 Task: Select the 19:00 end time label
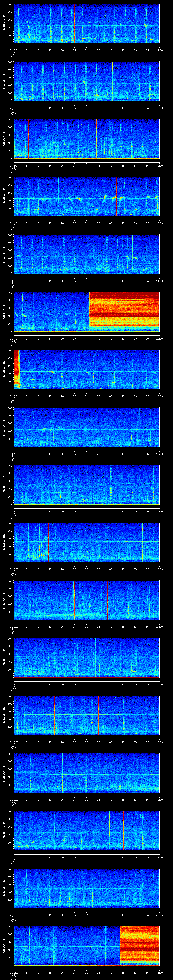pos(159,166)
